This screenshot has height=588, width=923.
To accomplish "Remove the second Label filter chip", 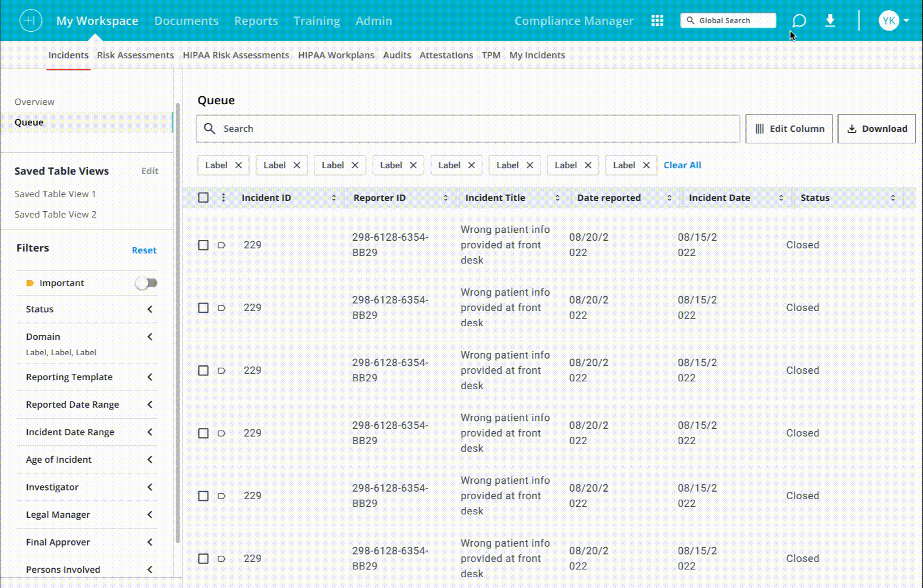I will coord(297,165).
